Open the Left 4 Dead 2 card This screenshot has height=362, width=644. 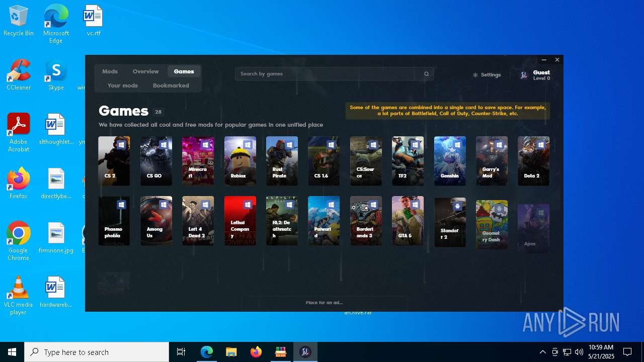pyautogui.click(x=198, y=221)
